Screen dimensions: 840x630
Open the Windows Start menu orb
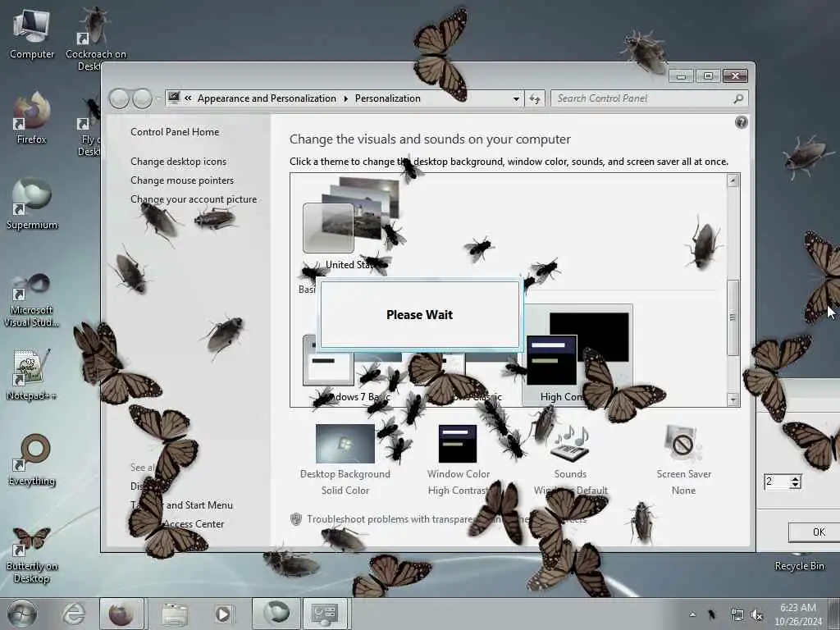[x=22, y=614]
